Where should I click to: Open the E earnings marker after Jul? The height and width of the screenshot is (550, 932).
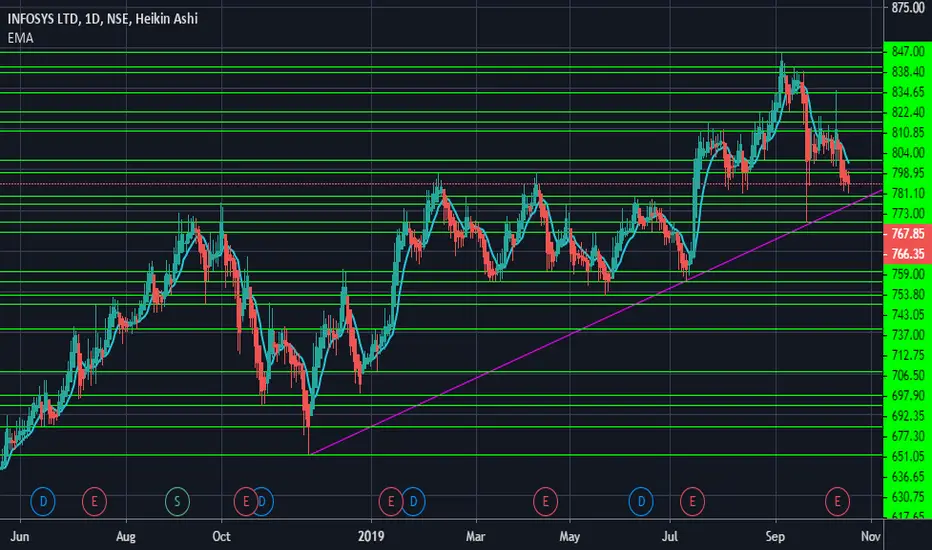[x=692, y=501]
